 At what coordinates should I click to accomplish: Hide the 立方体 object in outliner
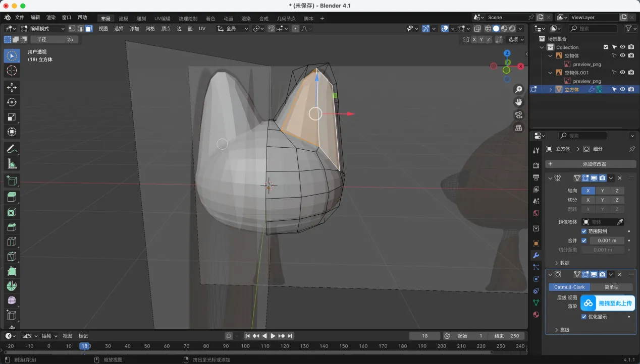(622, 89)
